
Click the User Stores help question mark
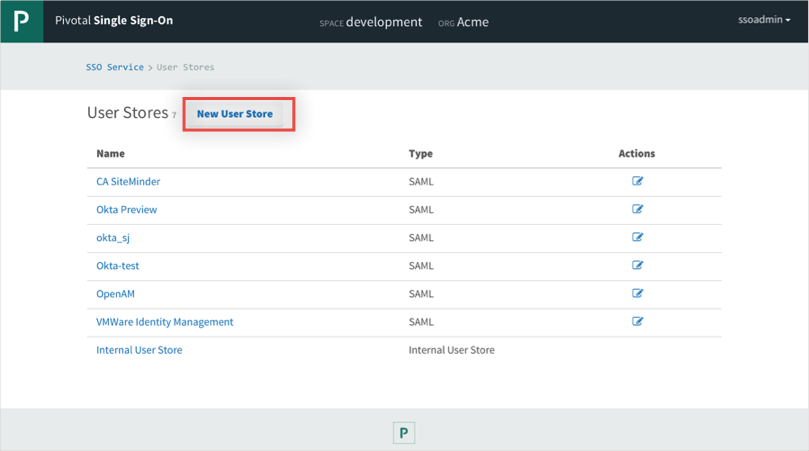click(174, 116)
